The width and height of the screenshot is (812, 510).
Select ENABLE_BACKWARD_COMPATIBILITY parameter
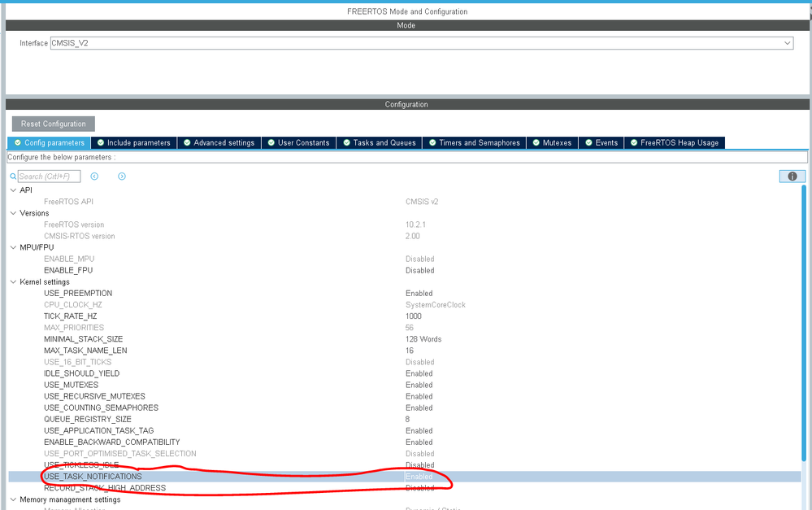point(112,442)
